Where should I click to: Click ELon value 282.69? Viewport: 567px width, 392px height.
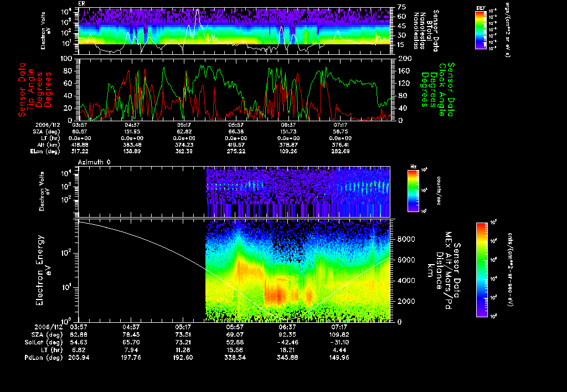coord(341,152)
